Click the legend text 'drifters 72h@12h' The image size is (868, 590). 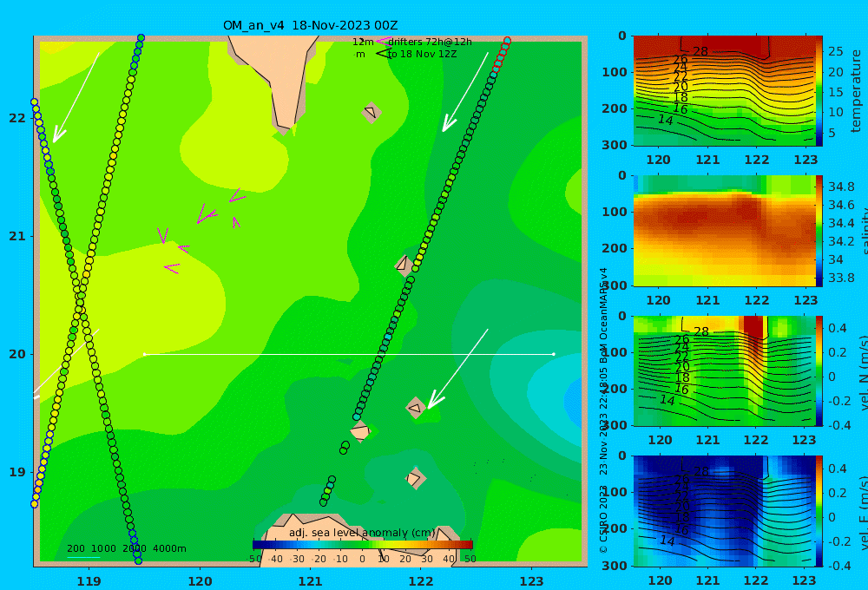(x=430, y=42)
